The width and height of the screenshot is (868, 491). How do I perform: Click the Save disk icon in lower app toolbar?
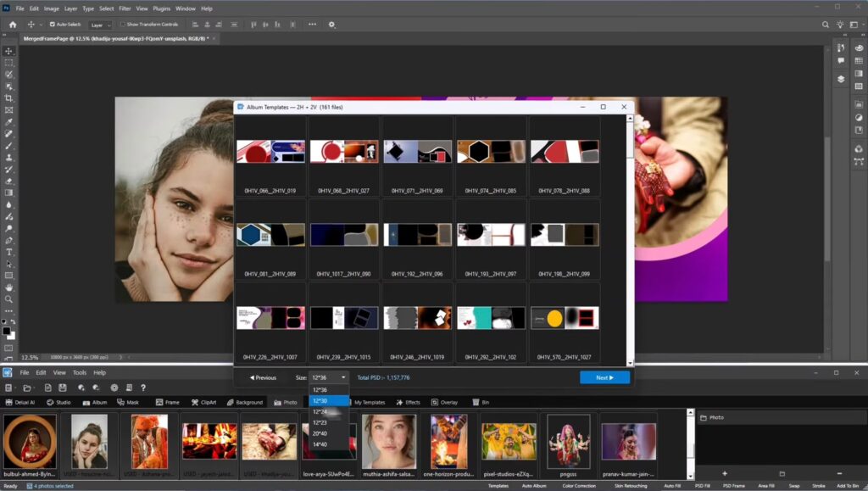(62, 388)
